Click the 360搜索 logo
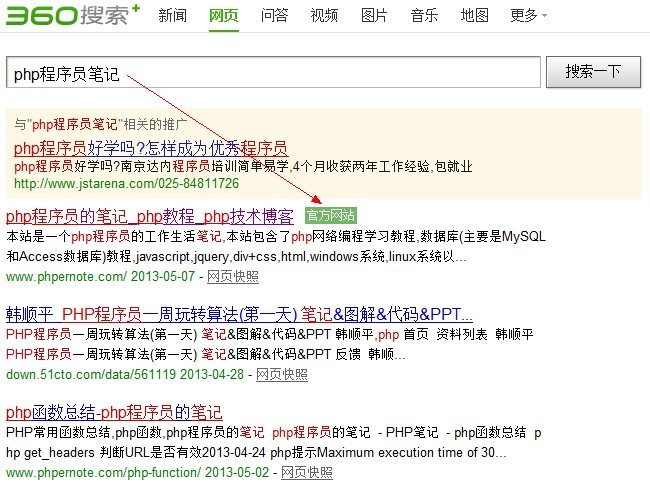The image size is (650, 485). click(x=70, y=16)
